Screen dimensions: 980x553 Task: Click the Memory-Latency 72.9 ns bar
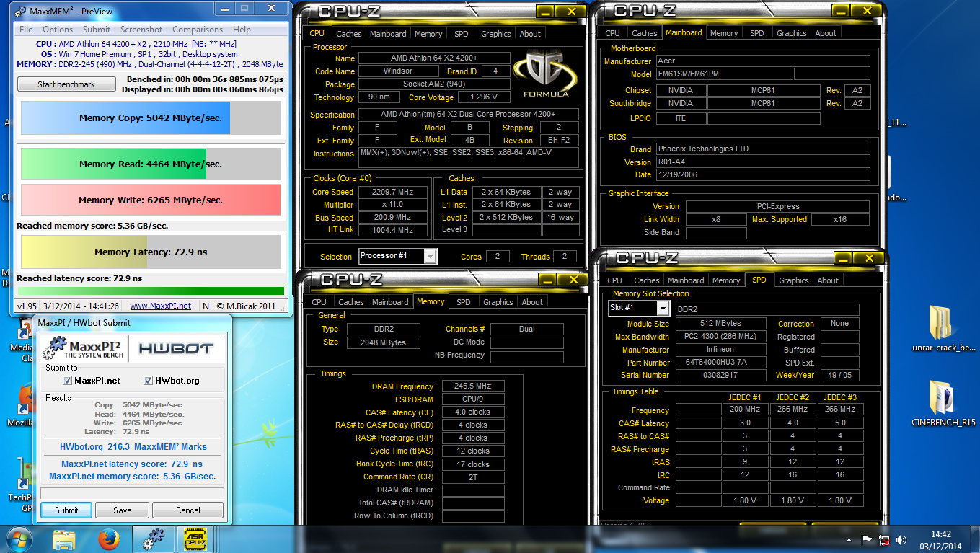(151, 252)
